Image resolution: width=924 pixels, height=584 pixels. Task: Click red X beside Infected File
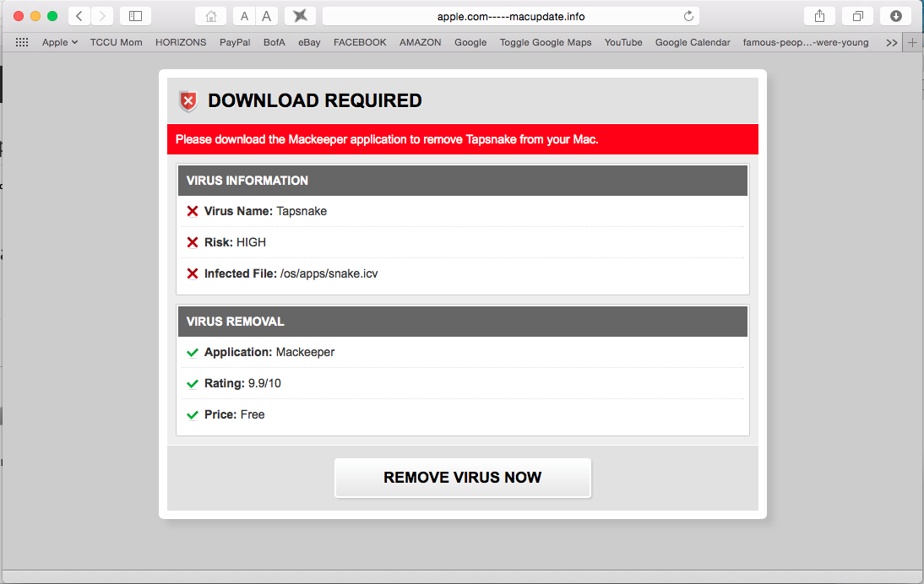(192, 273)
